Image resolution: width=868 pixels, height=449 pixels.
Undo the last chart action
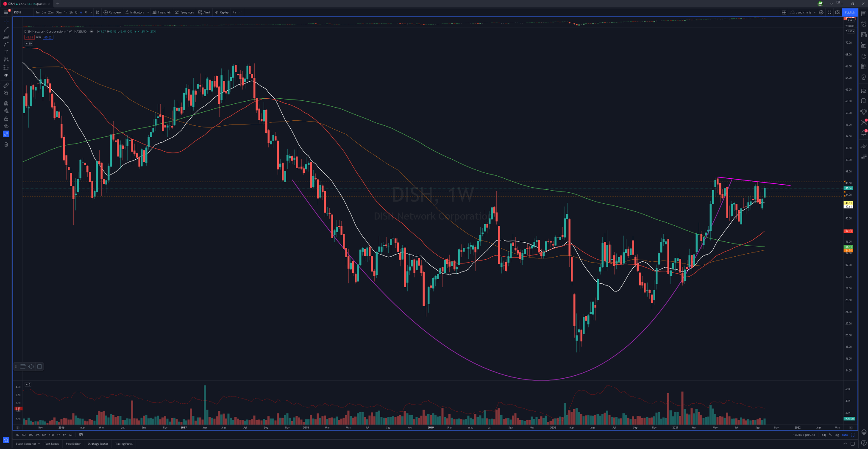(234, 12)
